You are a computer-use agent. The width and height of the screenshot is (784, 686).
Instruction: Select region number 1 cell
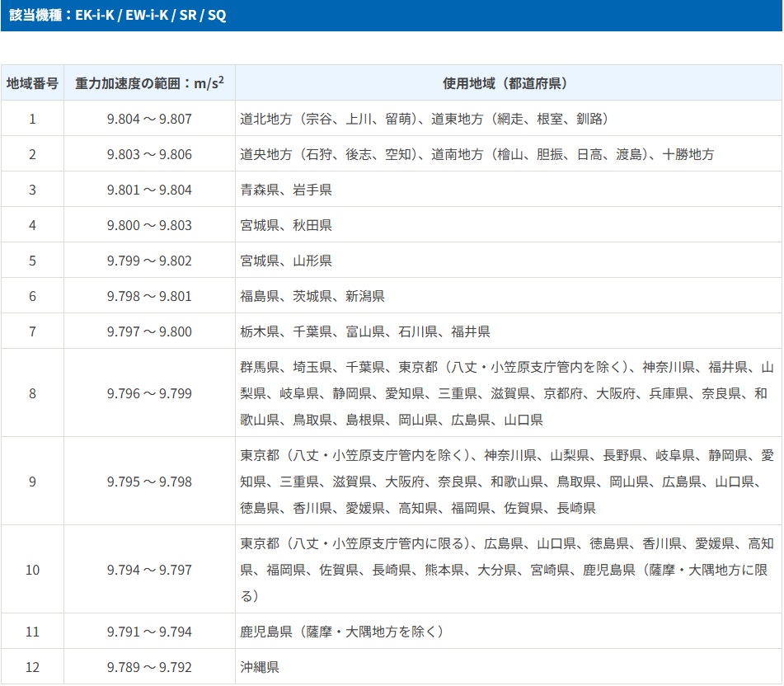[32, 119]
